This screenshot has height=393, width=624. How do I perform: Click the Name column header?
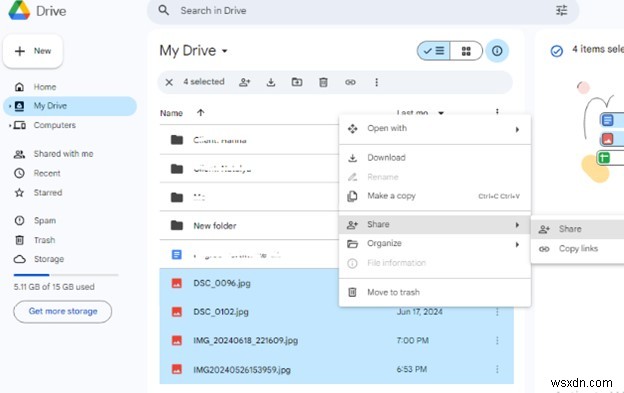pyautogui.click(x=172, y=113)
